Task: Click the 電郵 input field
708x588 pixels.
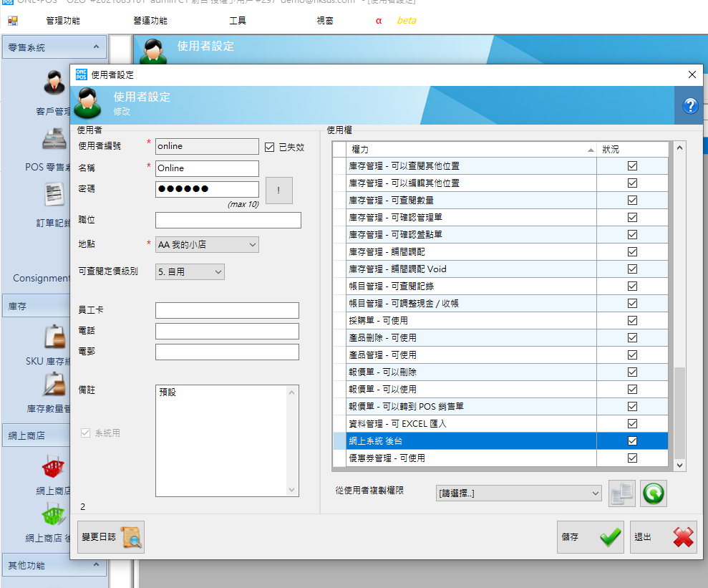Action: pyautogui.click(x=227, y=352)
